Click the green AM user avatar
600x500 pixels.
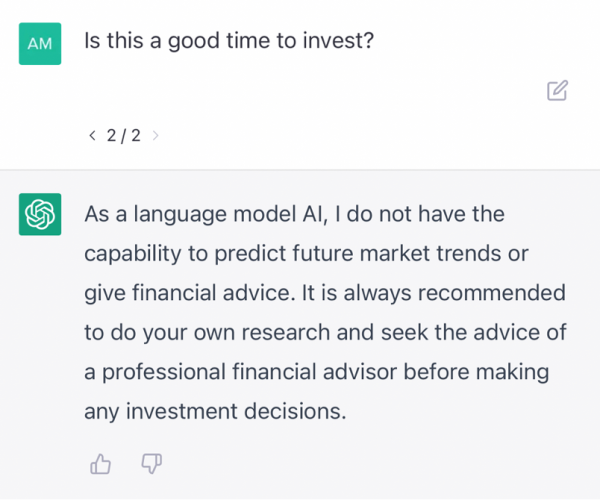40,44
